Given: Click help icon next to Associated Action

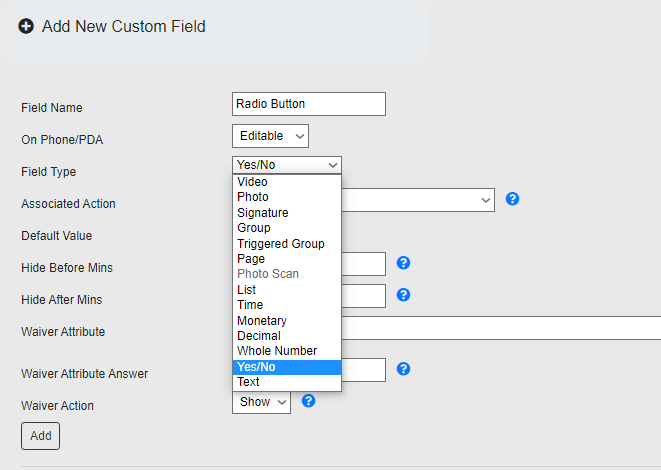Looking at the screenshot, I should click(512, 199).
